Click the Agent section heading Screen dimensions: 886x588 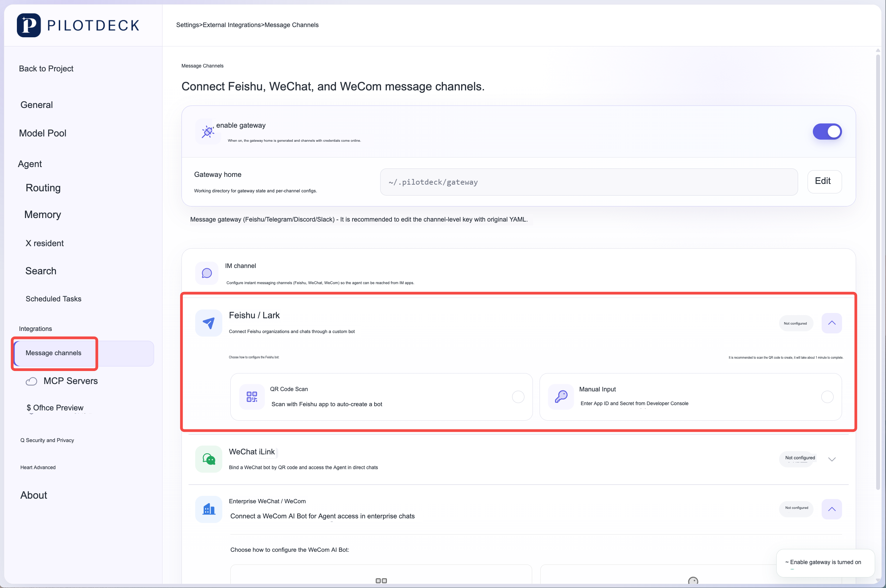click(x=30, y=164)
